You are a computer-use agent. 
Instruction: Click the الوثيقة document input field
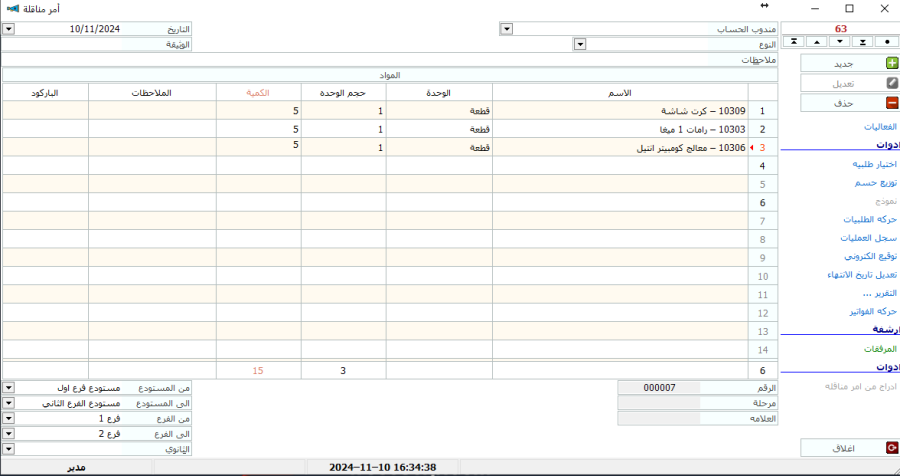62,44
